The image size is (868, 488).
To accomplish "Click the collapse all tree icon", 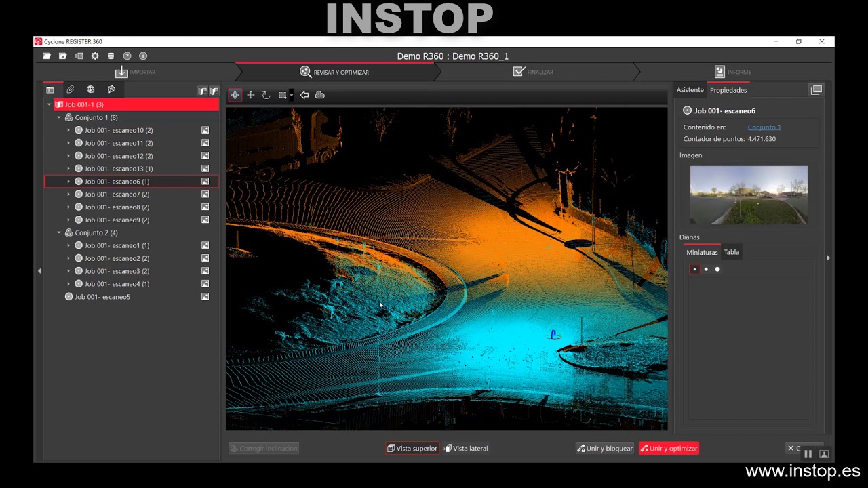I will 214,91.
